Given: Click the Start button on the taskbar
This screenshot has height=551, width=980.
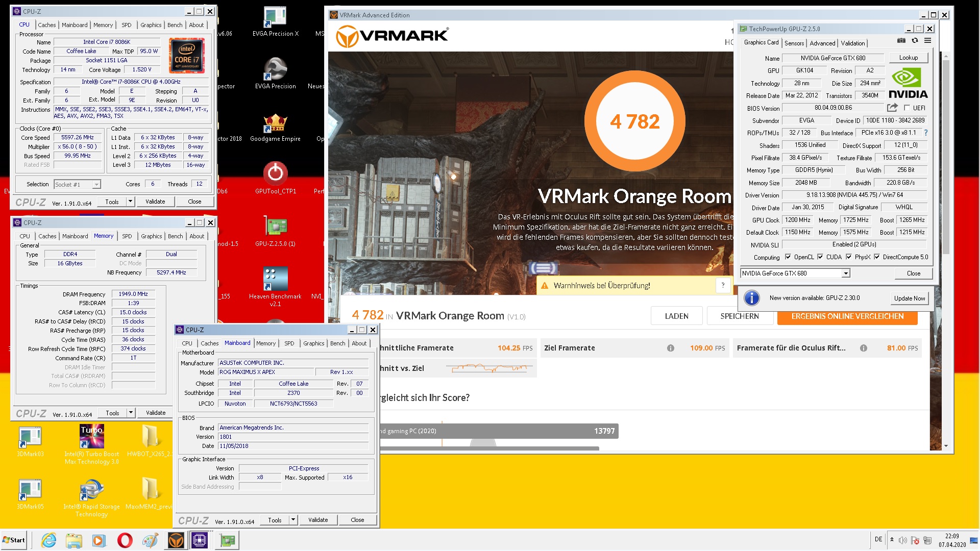Looking at the screenshot, I should point(14,540).
